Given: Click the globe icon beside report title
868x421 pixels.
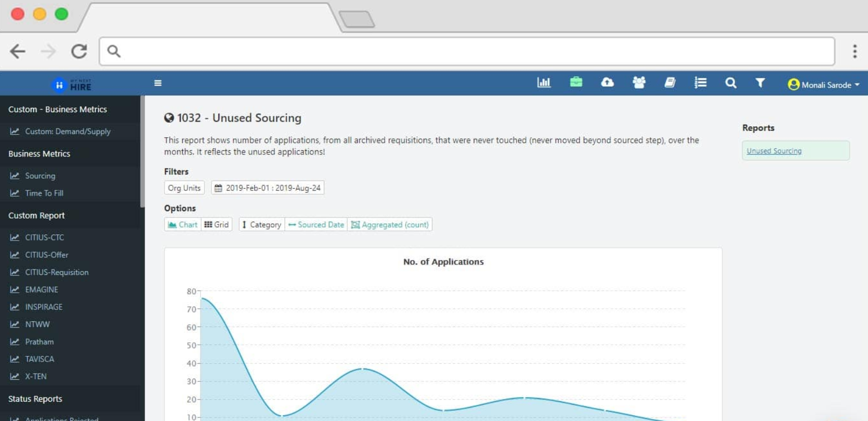Looking at the screenshot, I should pos(169,118).
